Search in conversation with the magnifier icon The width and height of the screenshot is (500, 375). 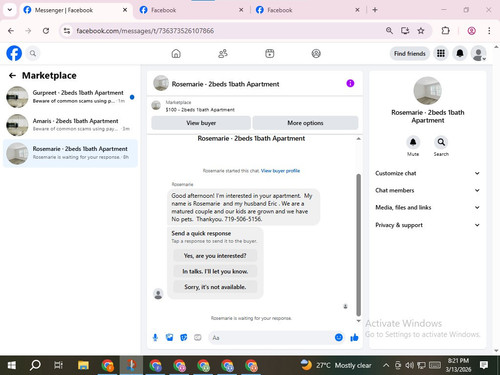441,142
